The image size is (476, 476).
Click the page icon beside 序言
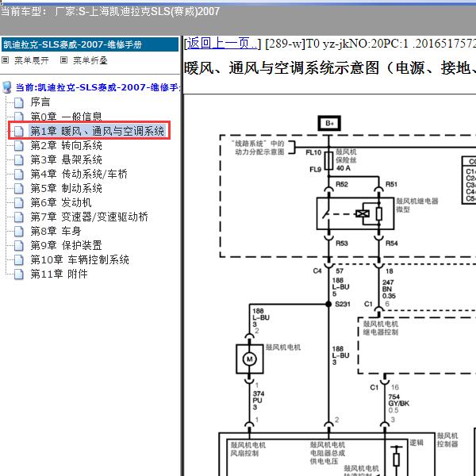[x=19, y=102]
